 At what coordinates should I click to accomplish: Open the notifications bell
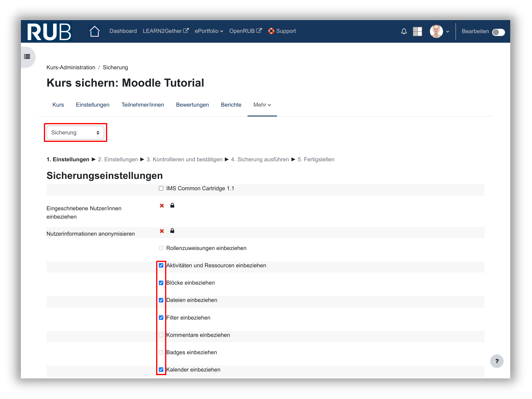point(404,31)
